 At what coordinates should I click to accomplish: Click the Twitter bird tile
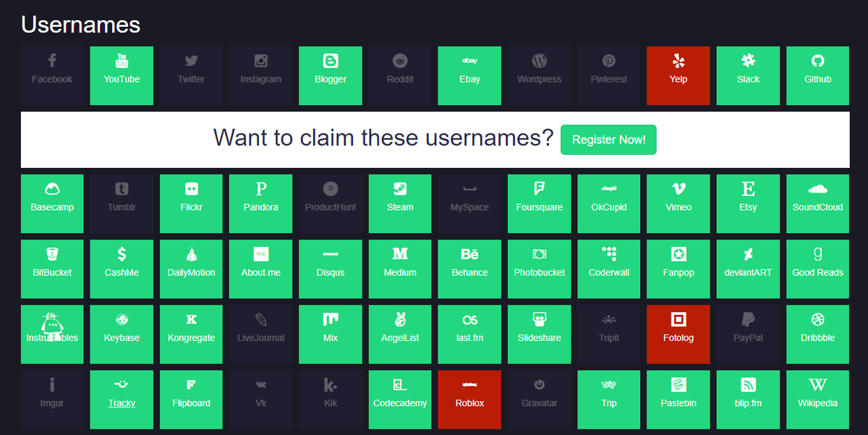click(191, 76)
